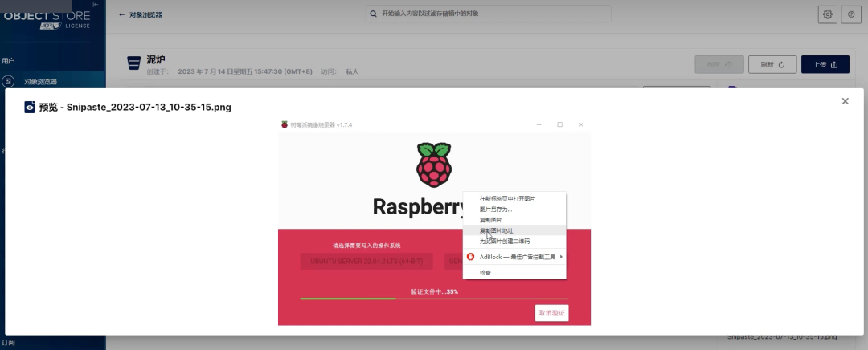Expand the AdBlock submenu arrow
868x350 pixels.
point(561,257)
